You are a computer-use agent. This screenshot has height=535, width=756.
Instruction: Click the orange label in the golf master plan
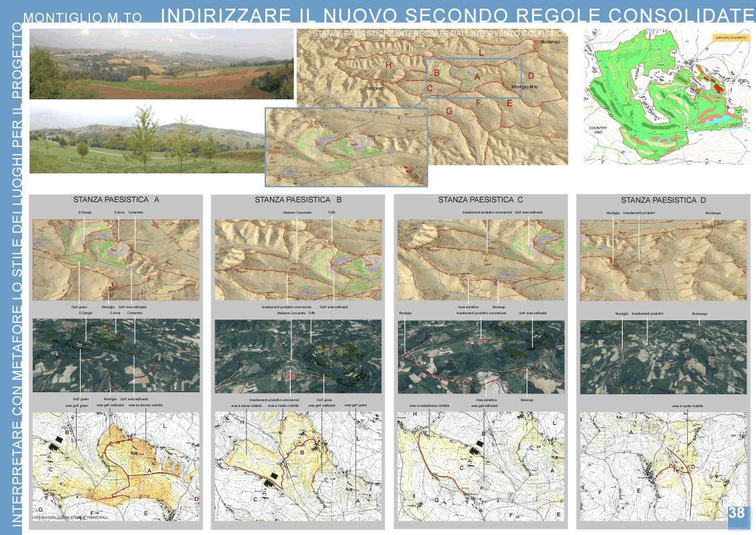point(731,38)
